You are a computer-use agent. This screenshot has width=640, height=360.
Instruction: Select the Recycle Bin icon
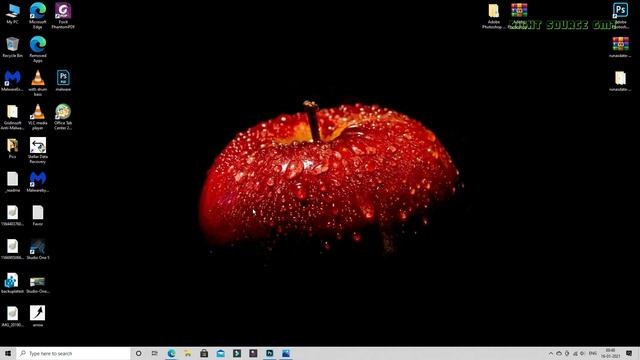click(12, 47)
